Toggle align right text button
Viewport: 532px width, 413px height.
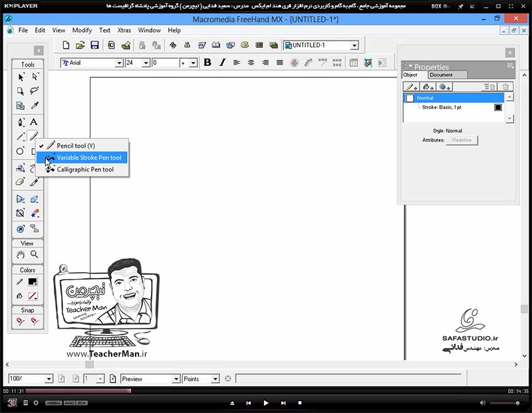tap(265, 63)
